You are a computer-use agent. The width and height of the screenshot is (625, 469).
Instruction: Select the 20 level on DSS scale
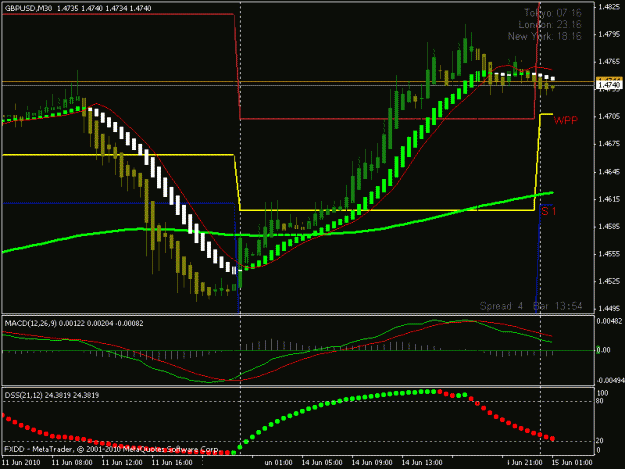pos(600,441)
